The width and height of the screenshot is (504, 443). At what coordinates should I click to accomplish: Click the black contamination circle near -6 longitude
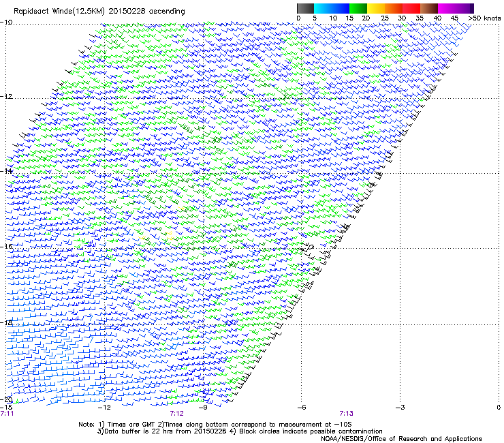point(311,247)
